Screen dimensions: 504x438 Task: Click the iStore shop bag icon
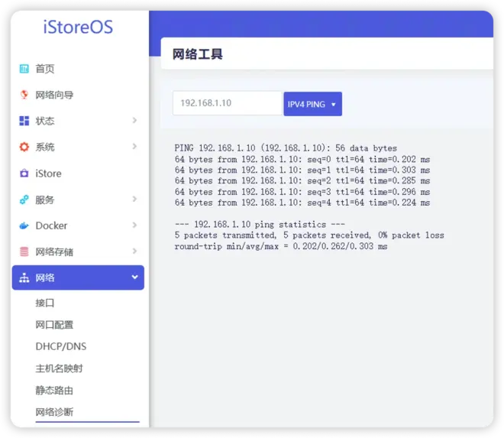pyautogui.click(x=24, y=174)
